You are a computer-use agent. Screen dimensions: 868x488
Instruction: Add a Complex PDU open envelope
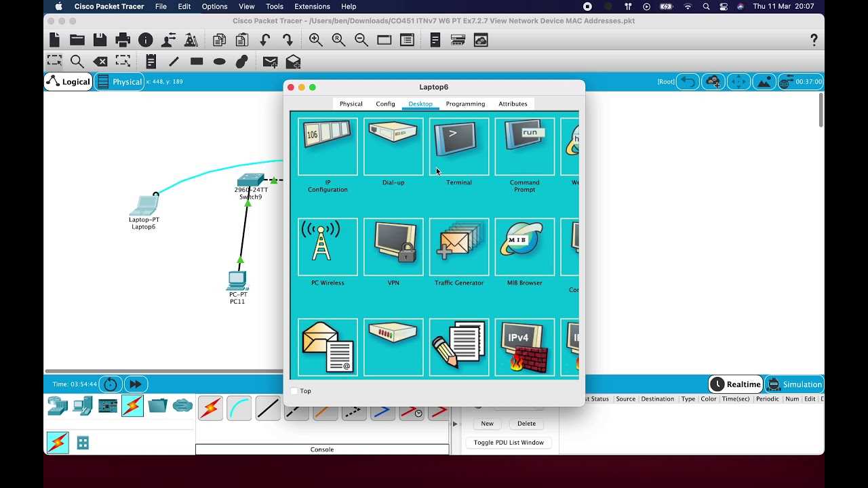coord(293,62)
